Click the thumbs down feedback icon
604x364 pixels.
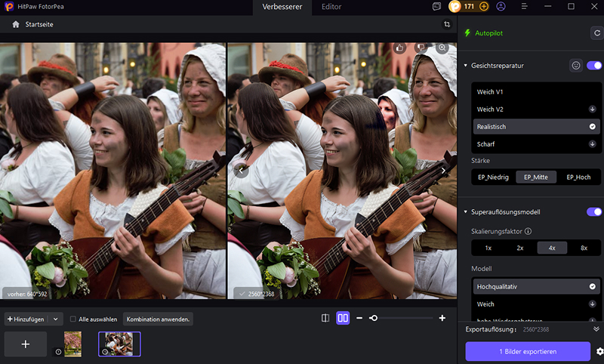pyautogui.click(x=421, y=48)
